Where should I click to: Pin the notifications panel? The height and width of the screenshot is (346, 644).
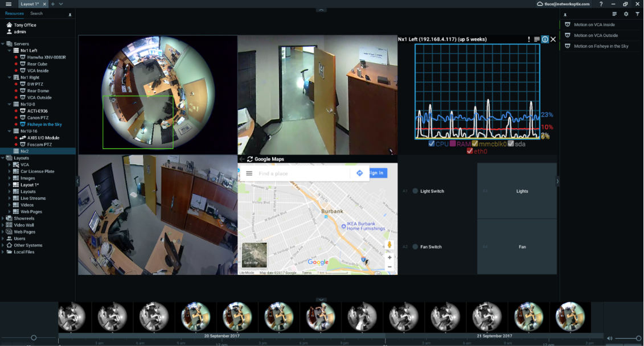pyautogui.click(x=565, y=14)
